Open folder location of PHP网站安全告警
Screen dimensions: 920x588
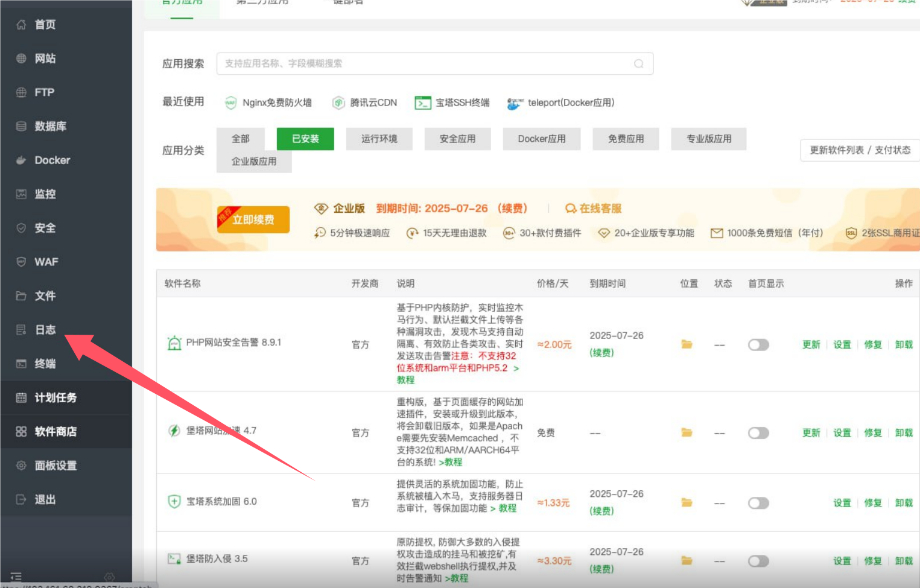[687, 344]
